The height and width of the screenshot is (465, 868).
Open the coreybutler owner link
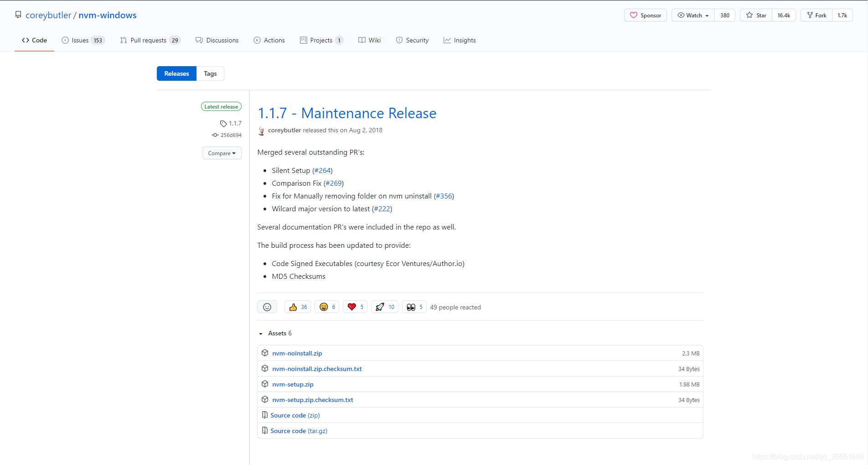click(48, 15)
